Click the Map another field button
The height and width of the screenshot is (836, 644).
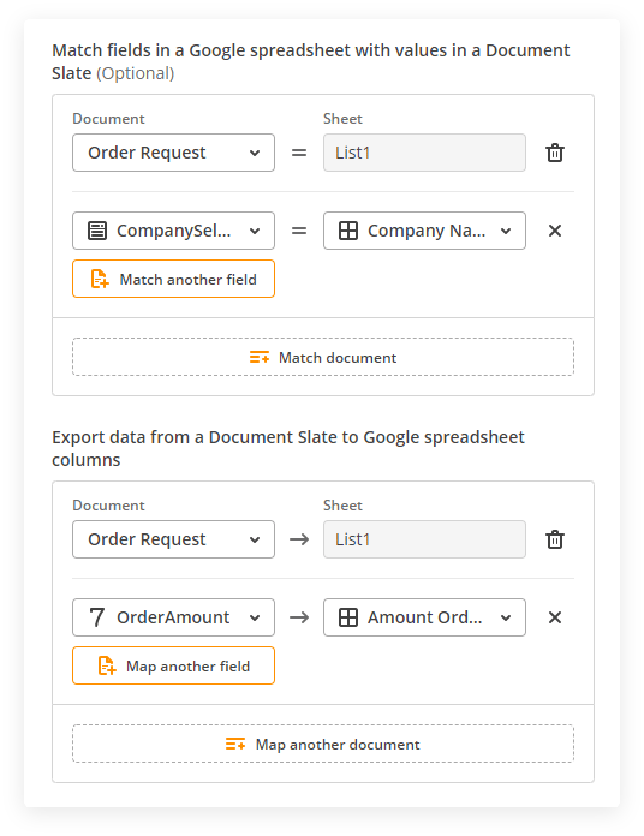coord(174,665)
